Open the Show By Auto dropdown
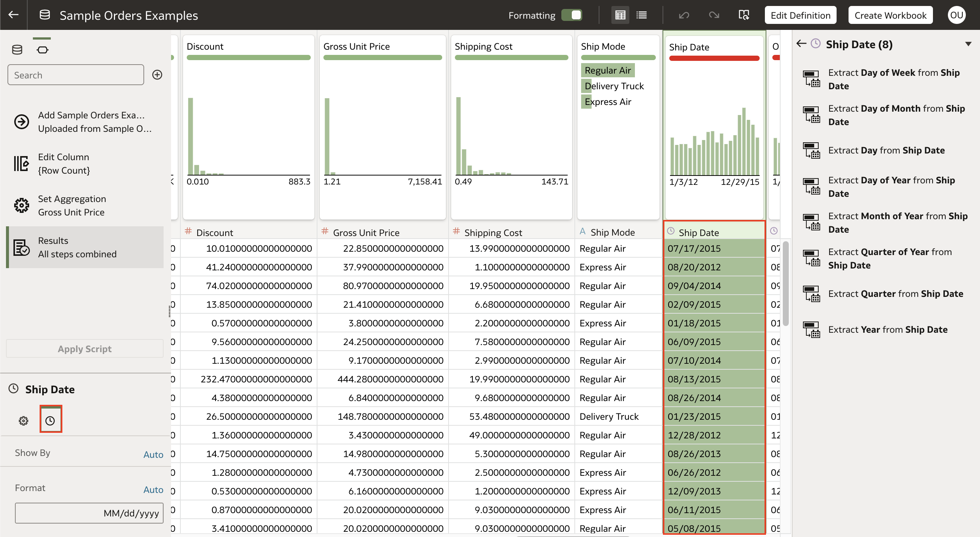Viewport: 980px width, 537px height. (153, 454)
